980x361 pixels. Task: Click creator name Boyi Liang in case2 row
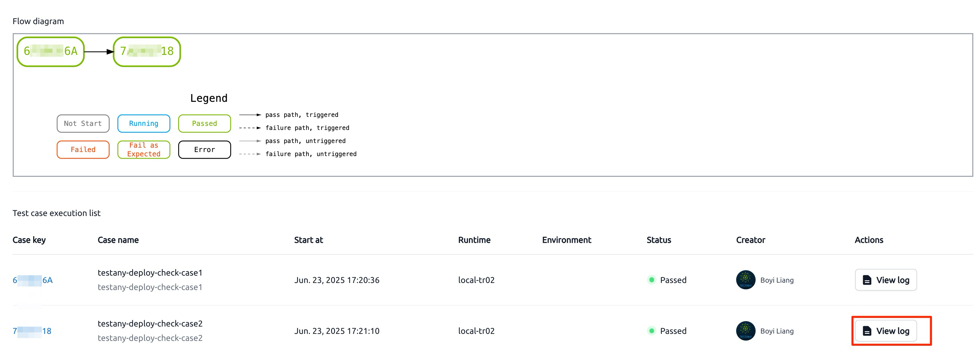(777, 331)
